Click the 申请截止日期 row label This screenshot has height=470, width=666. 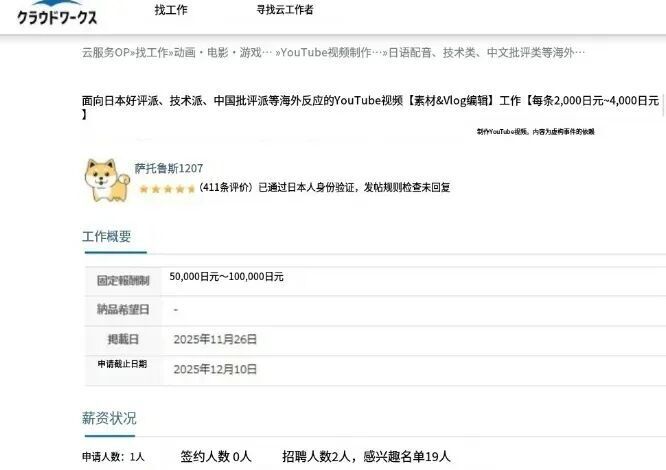coord(122,364)
